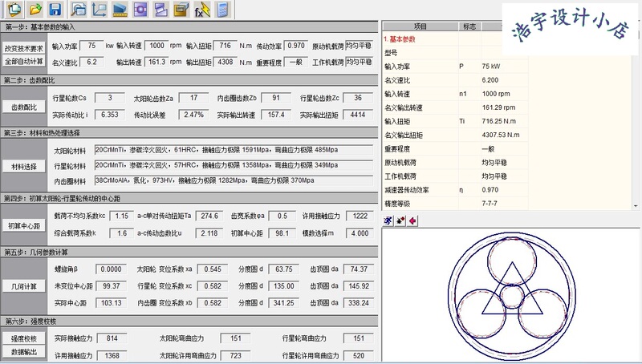Click the blue block ruler measurement icon
The width and height of the screenshot is (642, 364).
pyautogui.click(x=120, y=10)
